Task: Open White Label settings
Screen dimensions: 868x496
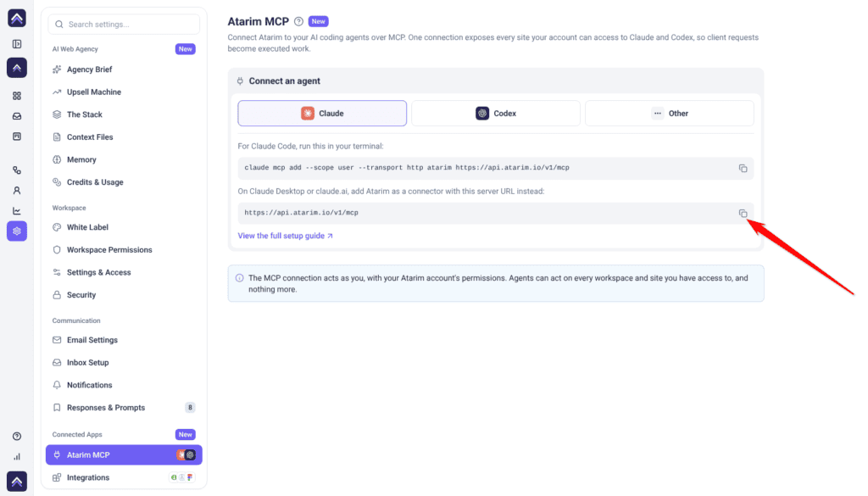Action: [124, 227]
